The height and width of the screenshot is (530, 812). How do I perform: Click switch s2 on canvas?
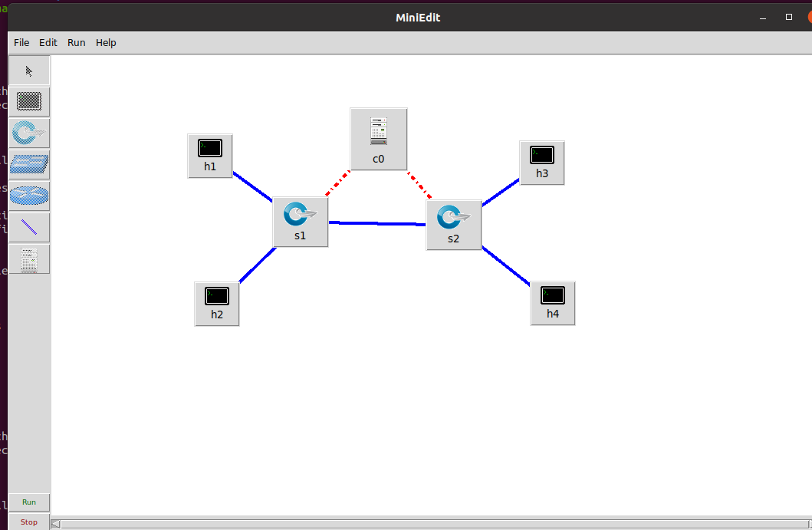(x=454, y=225)
